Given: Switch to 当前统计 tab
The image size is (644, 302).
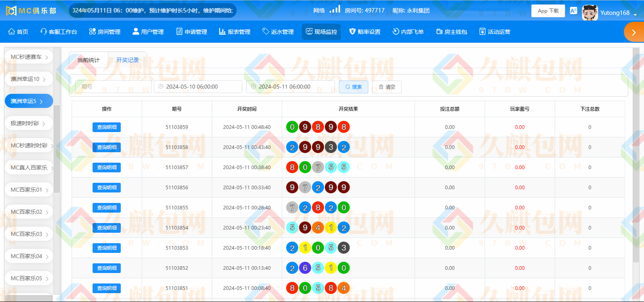Looking at the screenshot, I should point(89,60).
